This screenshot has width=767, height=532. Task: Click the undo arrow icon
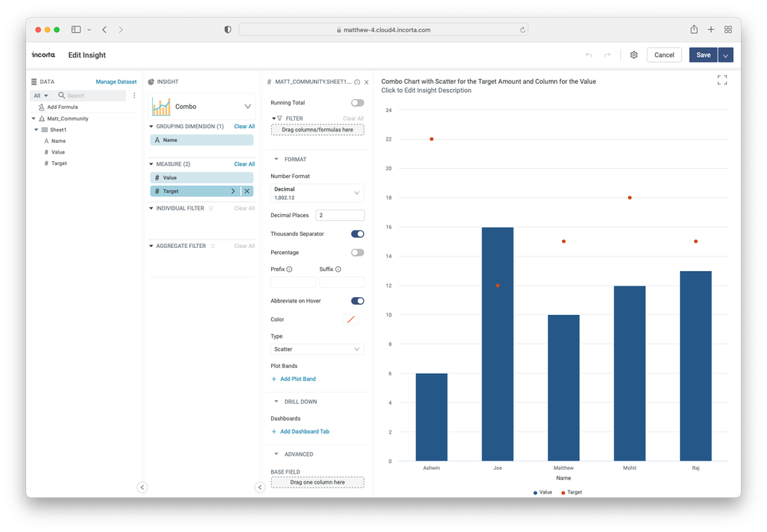pos(589,55)
